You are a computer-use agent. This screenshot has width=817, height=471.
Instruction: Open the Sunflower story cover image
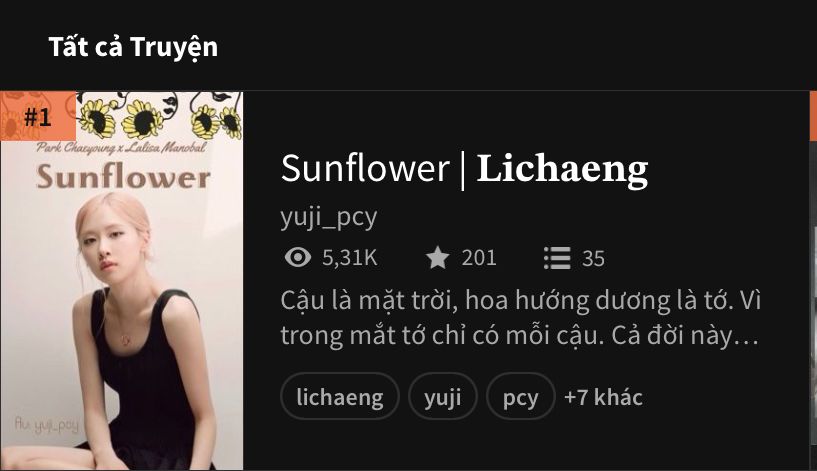[121, 281]
